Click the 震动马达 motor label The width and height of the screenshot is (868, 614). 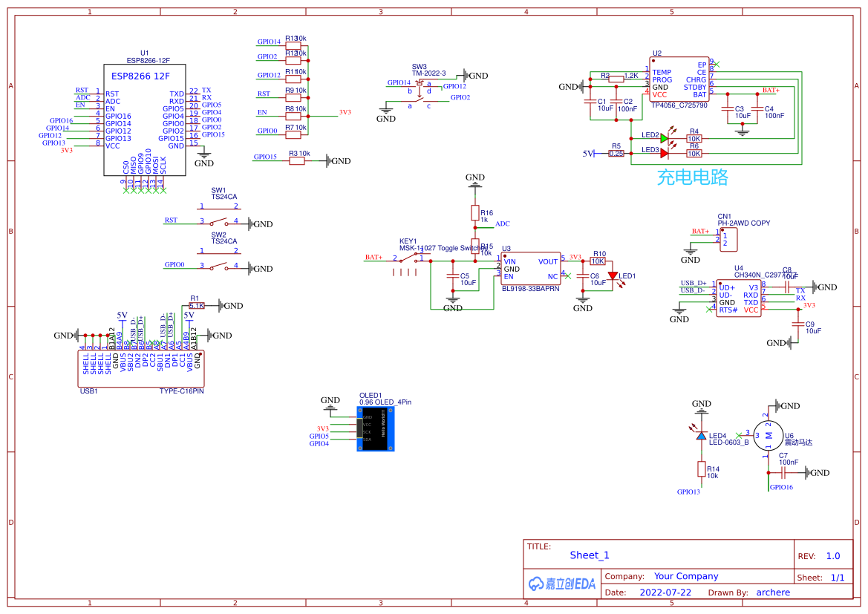798,442
